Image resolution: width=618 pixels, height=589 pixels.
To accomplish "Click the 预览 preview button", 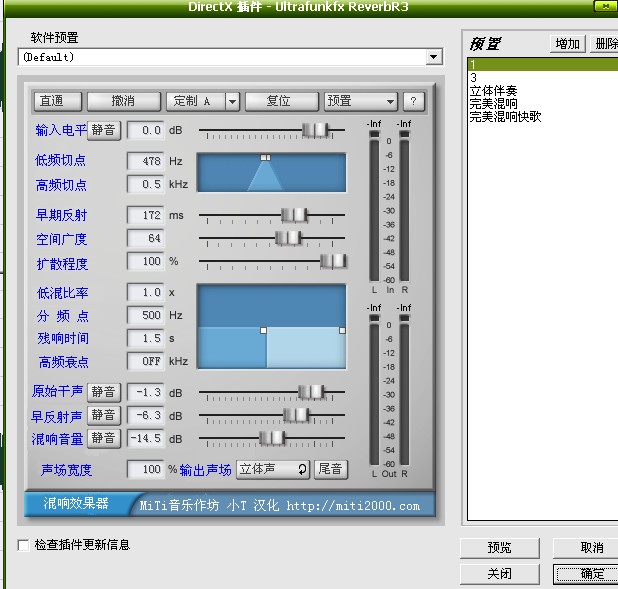I will click(499, 548).
